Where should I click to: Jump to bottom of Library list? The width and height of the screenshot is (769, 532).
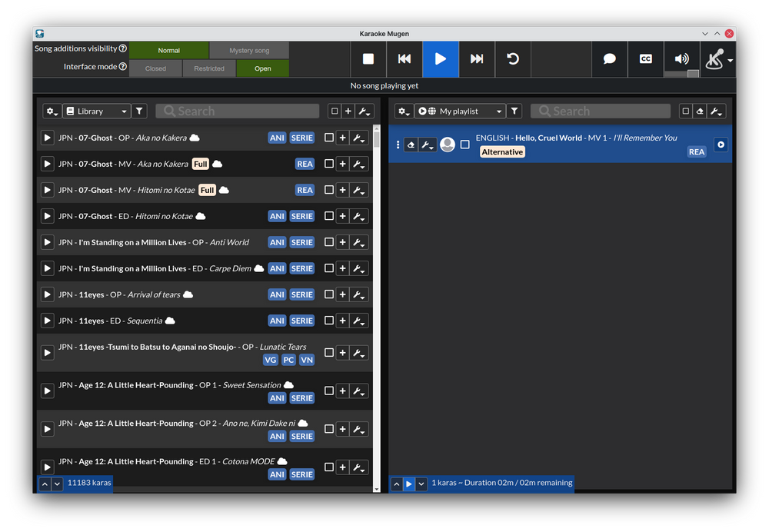click(x=58, y=484)
